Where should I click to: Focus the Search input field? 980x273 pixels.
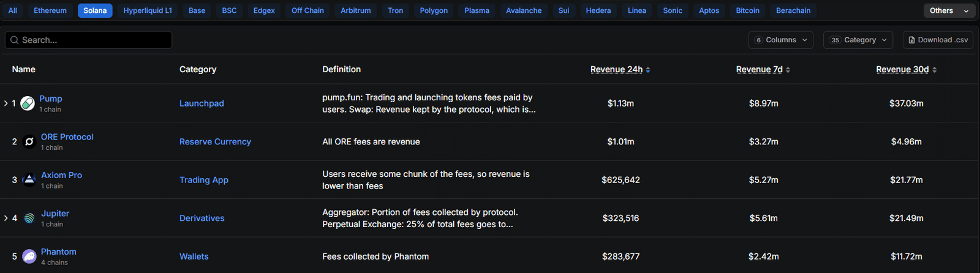[88, 40]
